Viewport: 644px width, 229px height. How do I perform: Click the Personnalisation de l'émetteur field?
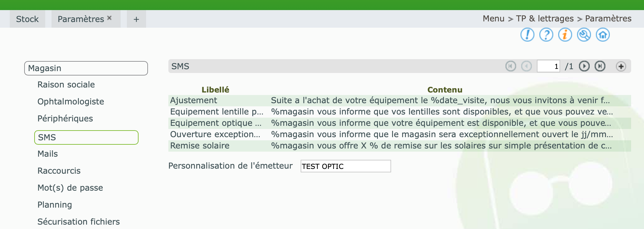click(x=346, y=166)
